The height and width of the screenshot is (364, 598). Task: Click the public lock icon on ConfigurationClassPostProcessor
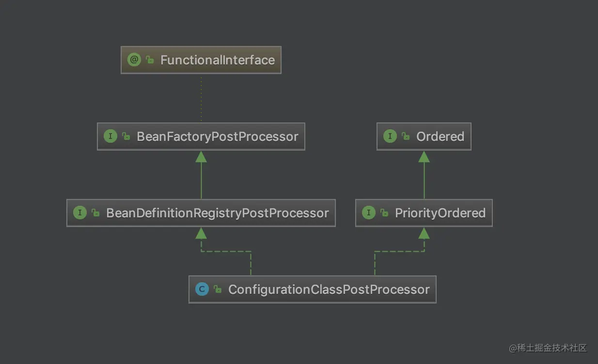coord(218,289)
